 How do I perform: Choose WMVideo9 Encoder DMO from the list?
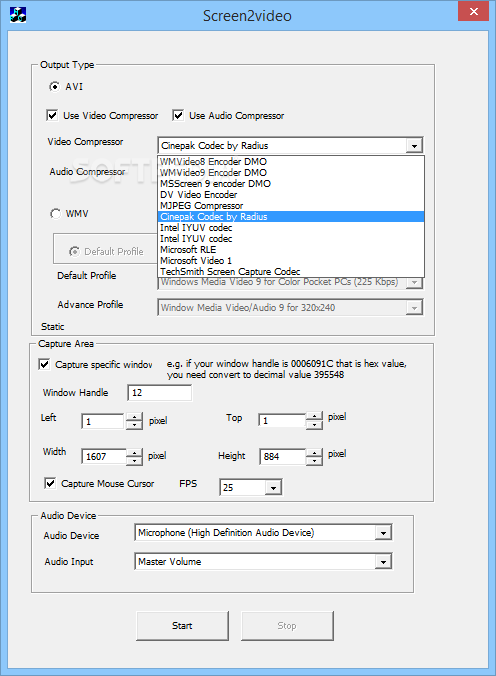coord(291,172)
